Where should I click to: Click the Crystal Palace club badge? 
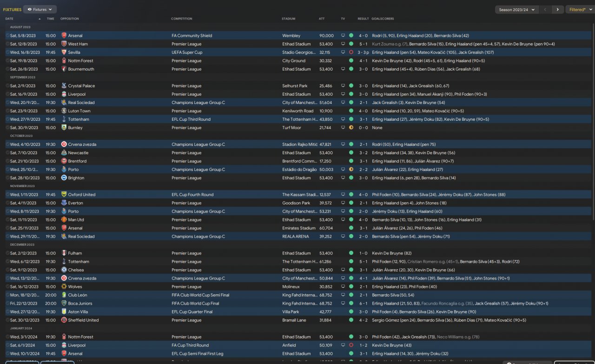tap(64, 85)
